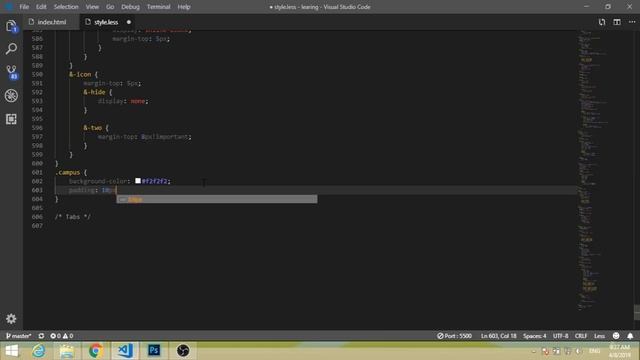The image size is (640, 360).
Task: Open errors and warnings problems indicator
Action: (62, 336)
